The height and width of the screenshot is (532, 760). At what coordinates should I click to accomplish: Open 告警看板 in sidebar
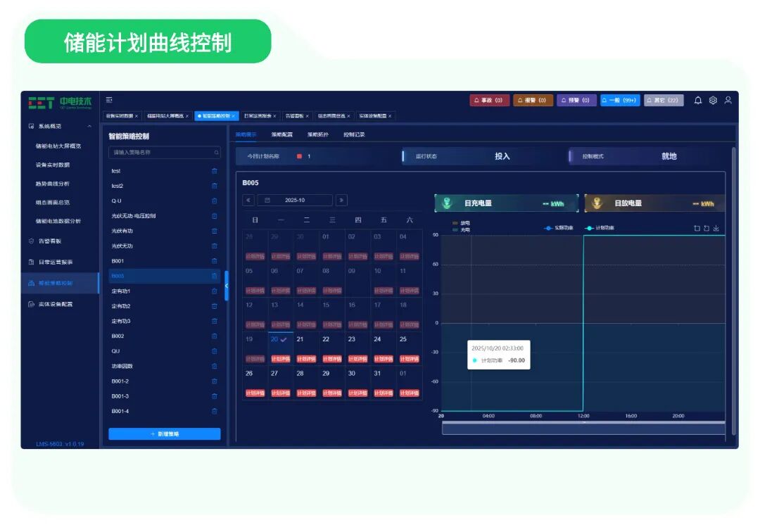[x=50, y=241]
